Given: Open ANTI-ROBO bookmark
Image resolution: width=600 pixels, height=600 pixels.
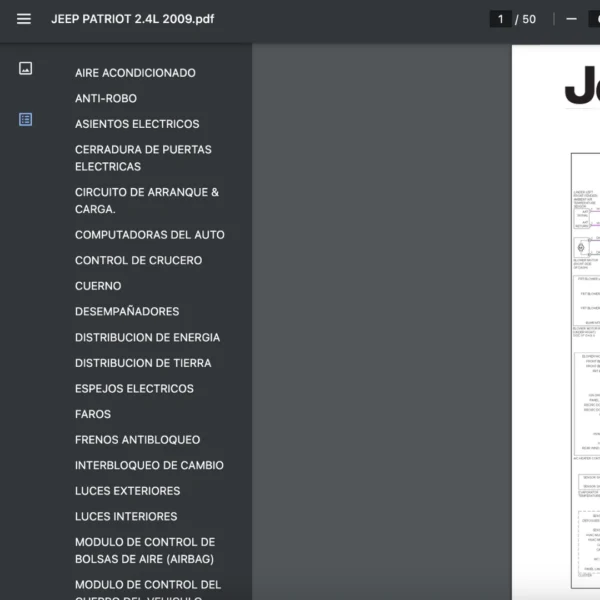Looking at the screenshot, I should [106, 98].
